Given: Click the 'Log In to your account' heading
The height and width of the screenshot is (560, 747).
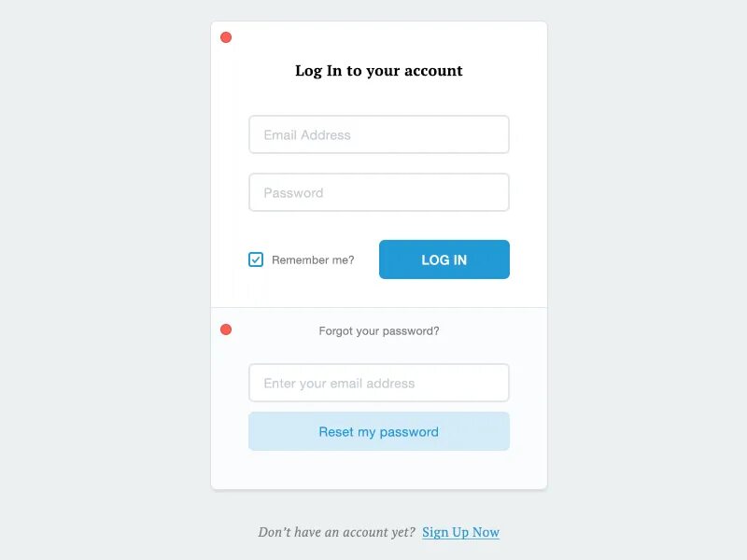Looking at the screenshot, I should coord(379,71).
